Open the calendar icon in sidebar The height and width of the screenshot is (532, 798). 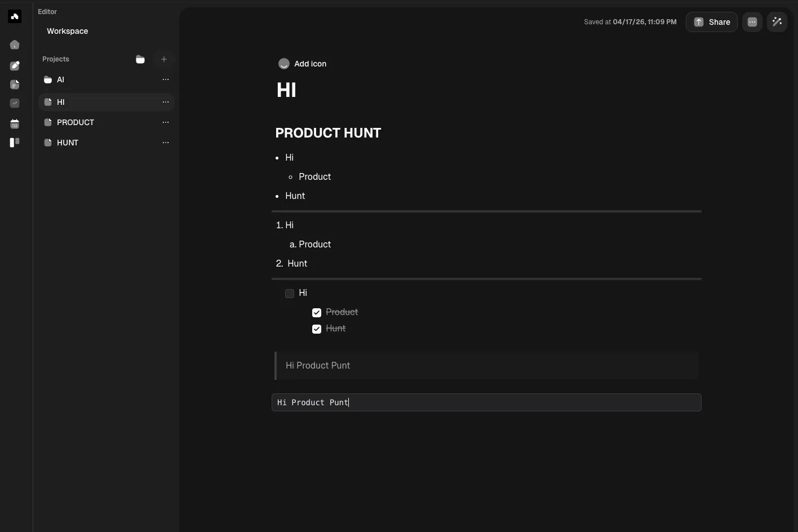pos(15,124)
